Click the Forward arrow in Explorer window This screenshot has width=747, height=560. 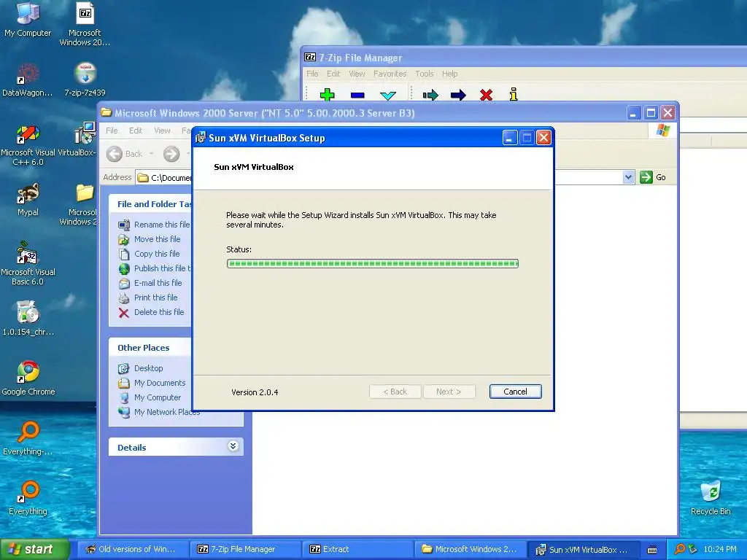pyautogui.click(x=171, y=154)
